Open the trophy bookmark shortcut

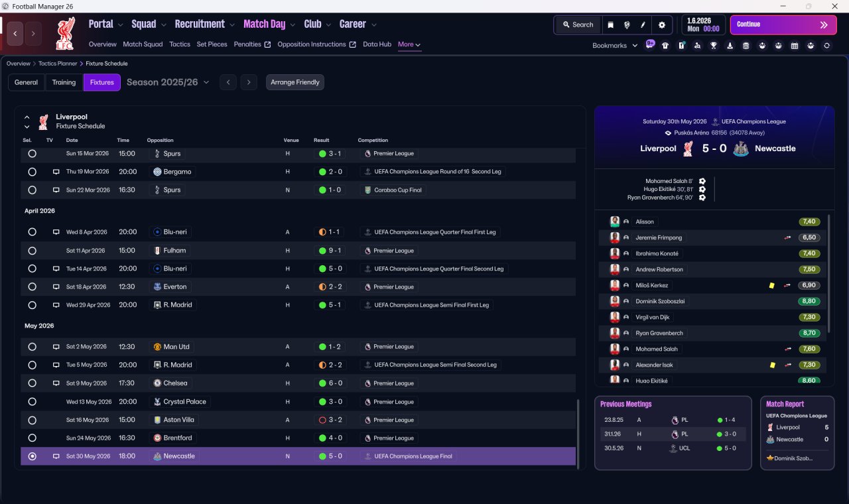click(714, 46)
